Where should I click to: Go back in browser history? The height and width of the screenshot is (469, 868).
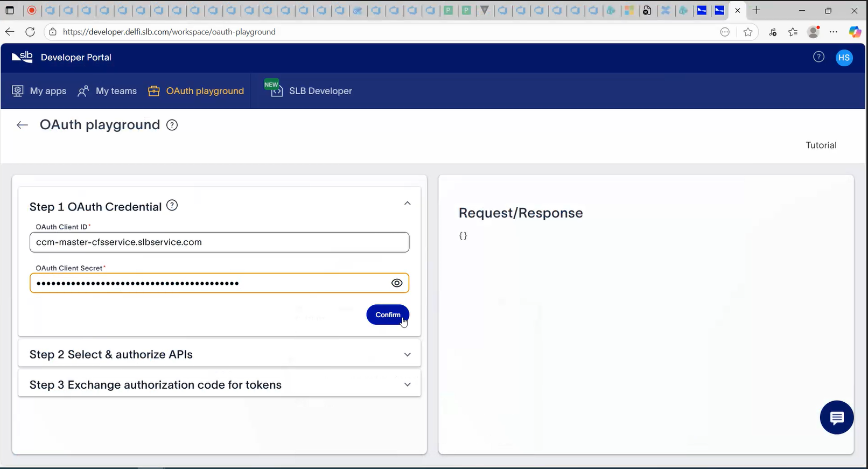tap(10, 32)
